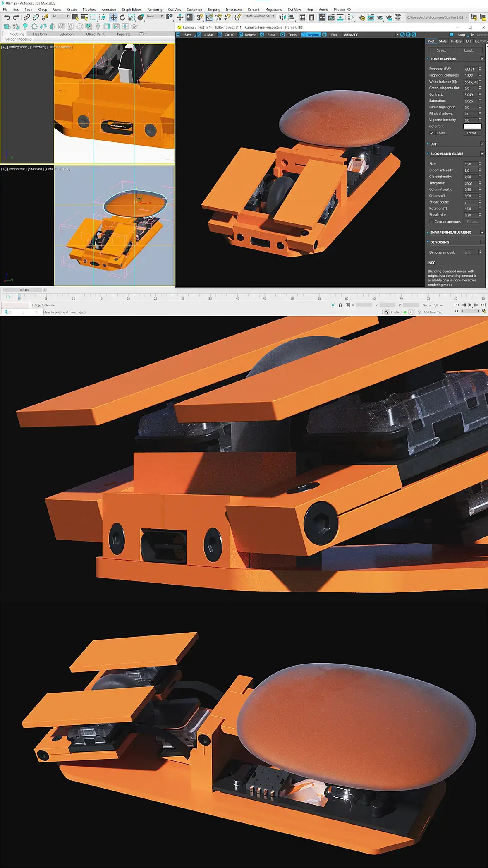Click Zoom in magnifier in Corona VFB
Image resolution: width=488 pixels, height=868 pixels.
click(x=402, y=35)
